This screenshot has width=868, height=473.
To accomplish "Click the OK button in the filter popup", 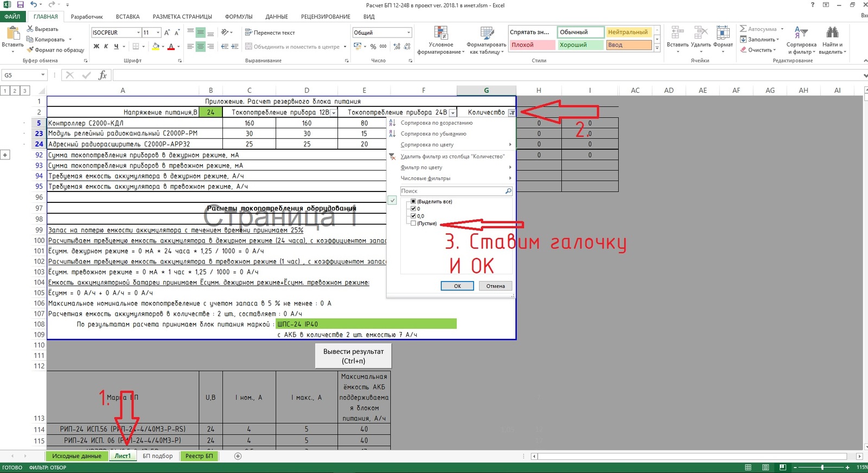I will (x=457, y=286).
